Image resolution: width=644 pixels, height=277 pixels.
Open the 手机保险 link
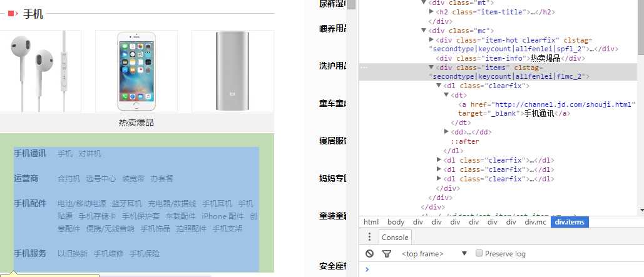point(145,254)
